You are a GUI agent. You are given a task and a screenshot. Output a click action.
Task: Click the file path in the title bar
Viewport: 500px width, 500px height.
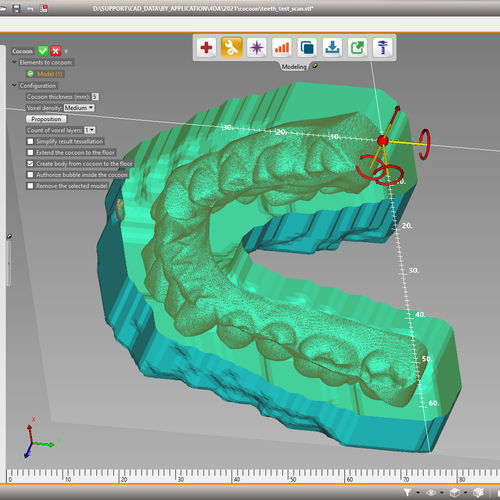pyautogui.click(x=203, y=9)
